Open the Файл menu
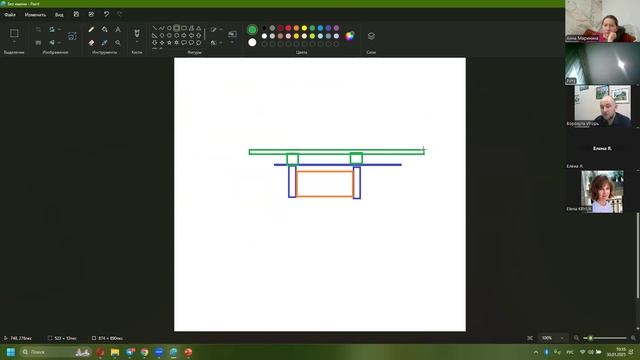640x360 pixels. coord(10,15)
